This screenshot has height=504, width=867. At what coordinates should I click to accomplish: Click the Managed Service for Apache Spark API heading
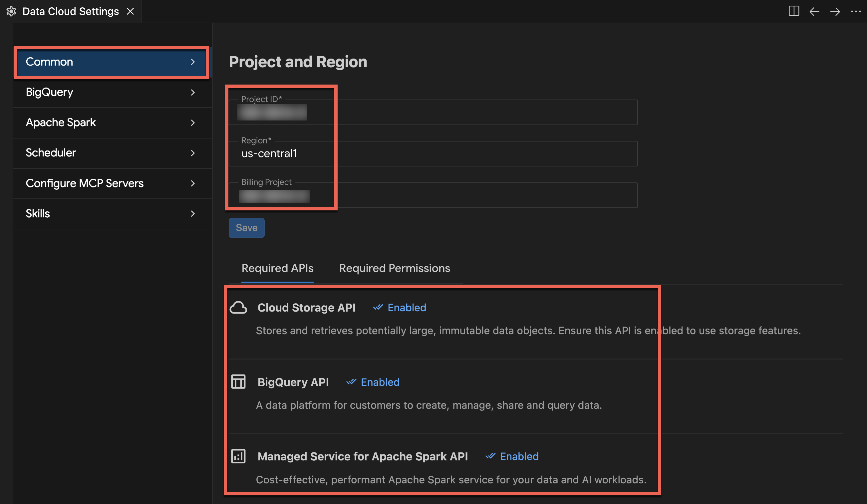point(363,456)
